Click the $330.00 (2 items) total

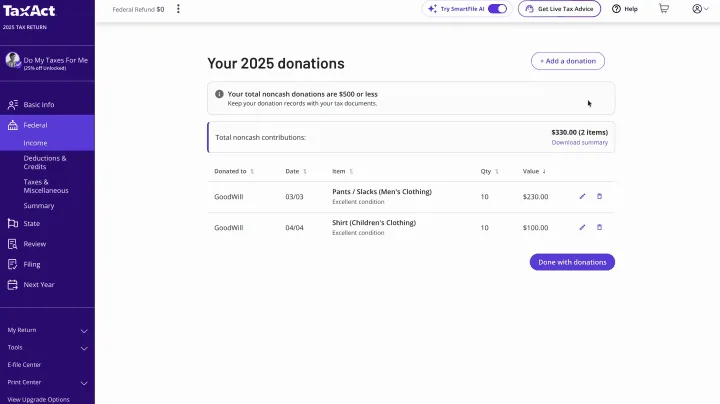(579, 132)
